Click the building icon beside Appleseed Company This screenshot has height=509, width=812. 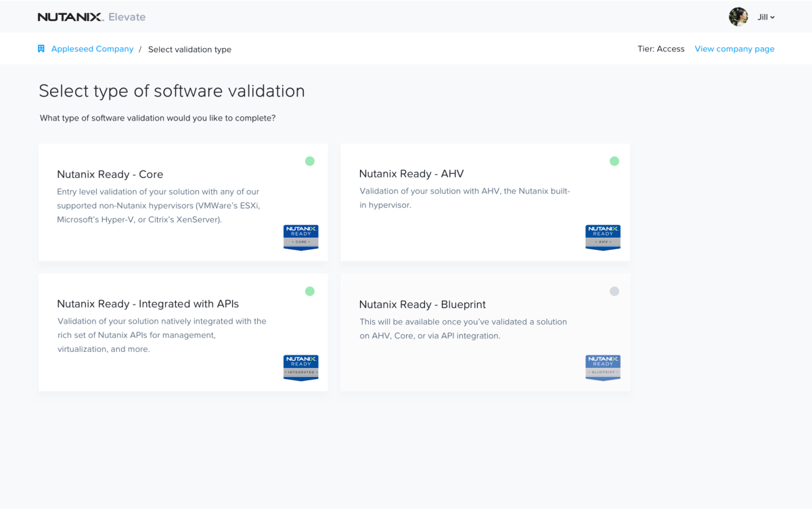pyautogui.click(x=41, y=49)
